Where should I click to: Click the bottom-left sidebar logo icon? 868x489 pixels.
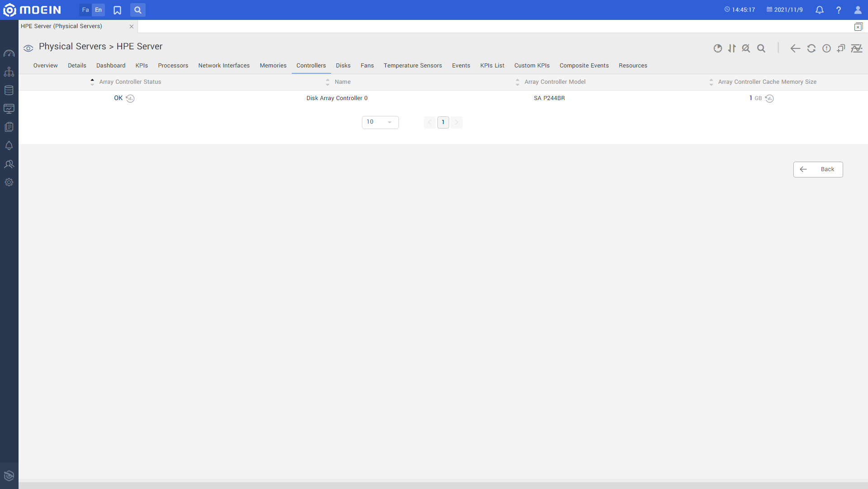[9, 475]
